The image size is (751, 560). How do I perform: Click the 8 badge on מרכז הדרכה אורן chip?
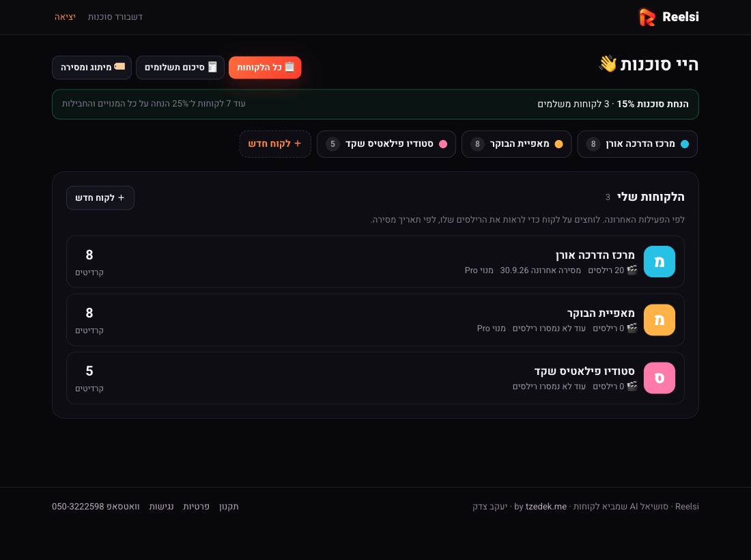pyautogui.click(x=593, y=144)
